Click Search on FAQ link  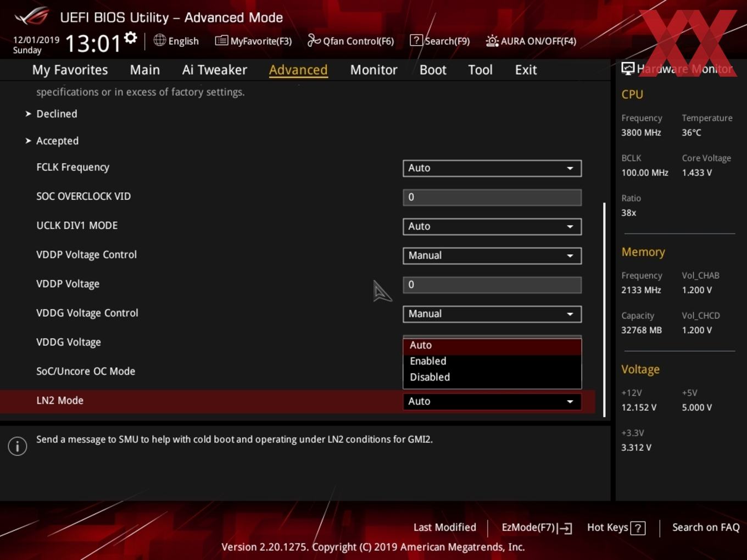point(706,527)
